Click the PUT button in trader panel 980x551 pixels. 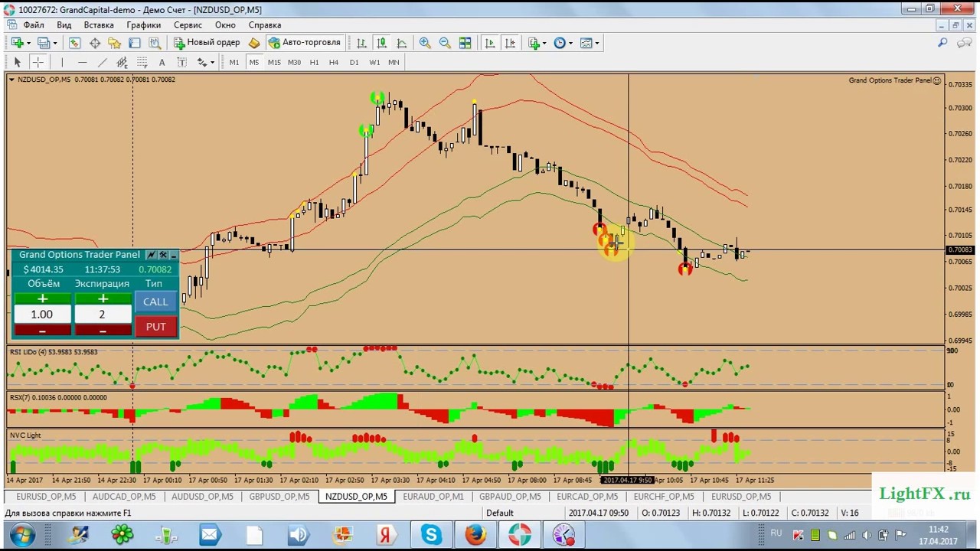tap(155, 327)
